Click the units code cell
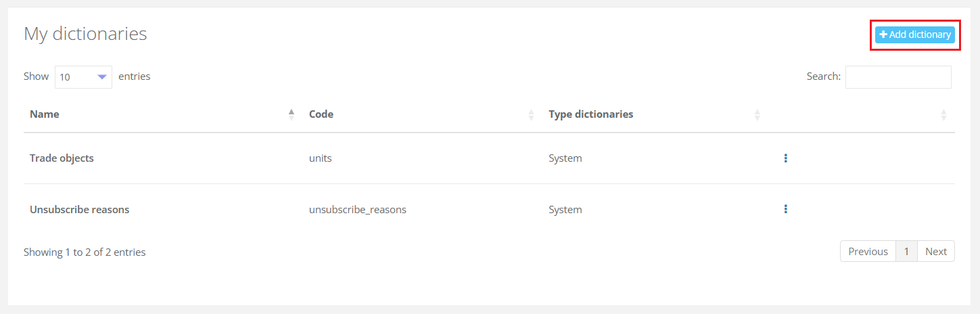This screenshot has width=980, height=314. click(321, 158)
